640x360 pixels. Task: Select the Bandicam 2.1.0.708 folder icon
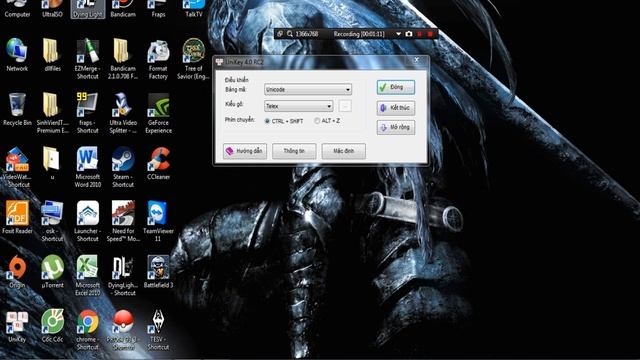122,59
